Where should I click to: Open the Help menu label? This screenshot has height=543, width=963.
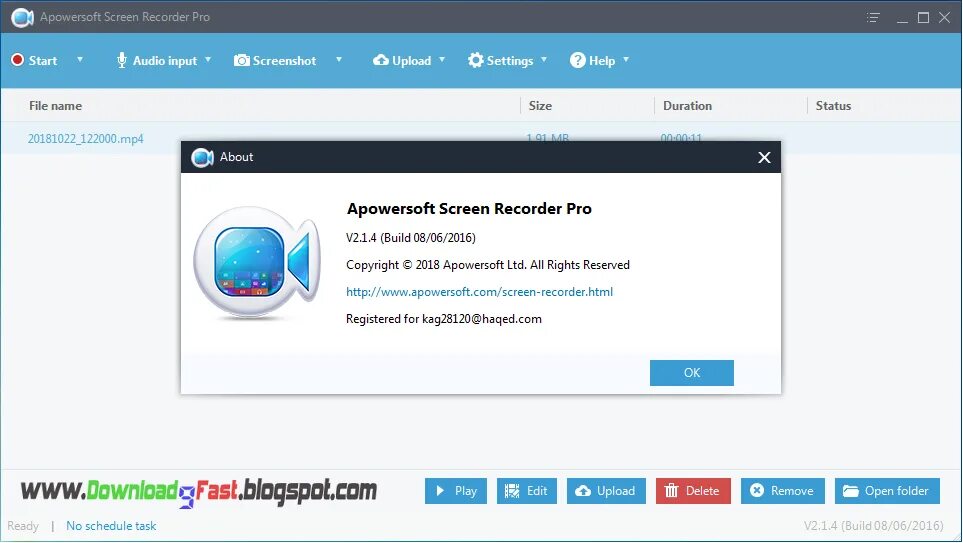602,61
